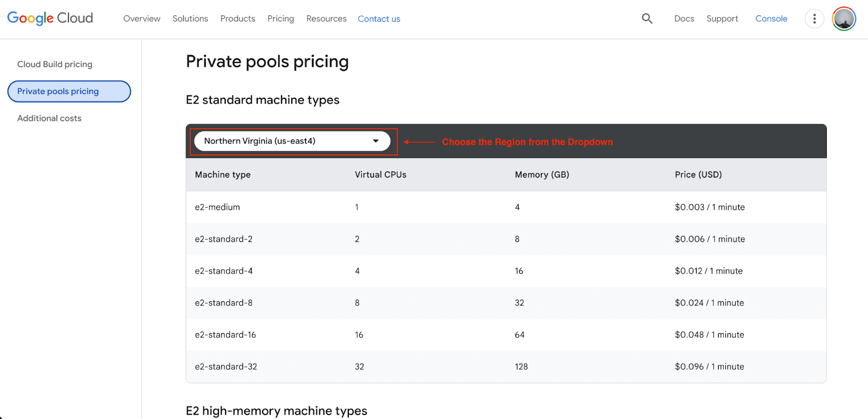Click the user account avatar
868x419 pixels.
point(844,19)
